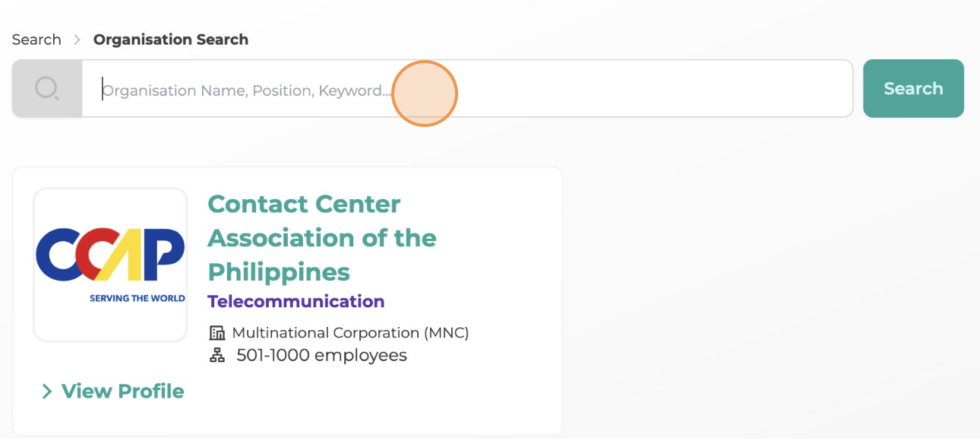The image size is (980, 441).
Task: Click the breadcrumb chevron separator
Action: pos(77,40)
